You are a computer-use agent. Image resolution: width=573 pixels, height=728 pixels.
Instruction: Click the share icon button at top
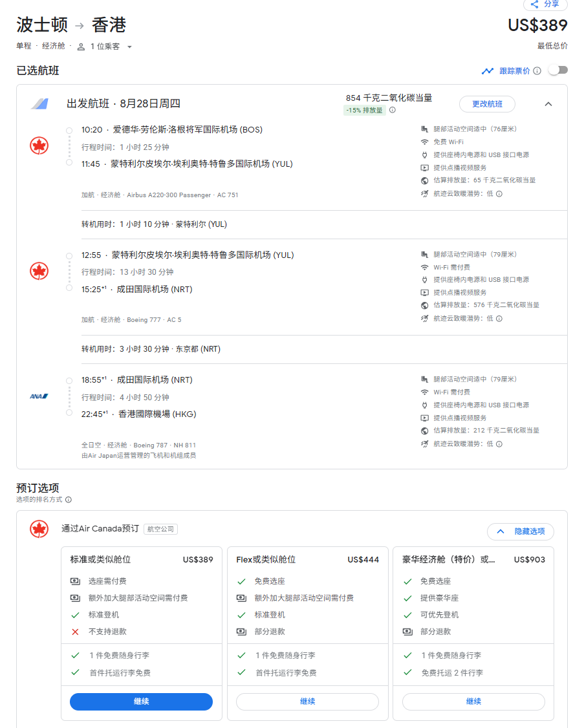(545, 5)
